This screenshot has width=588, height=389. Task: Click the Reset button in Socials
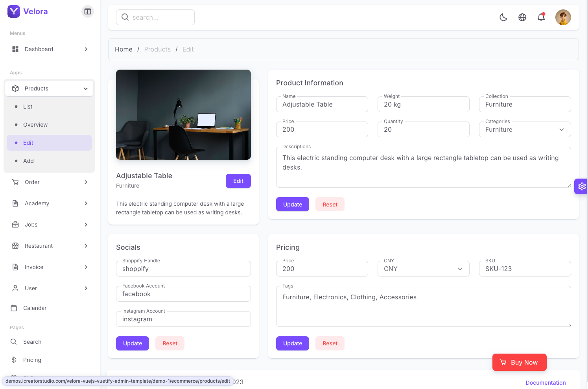[x=170, y=343]
